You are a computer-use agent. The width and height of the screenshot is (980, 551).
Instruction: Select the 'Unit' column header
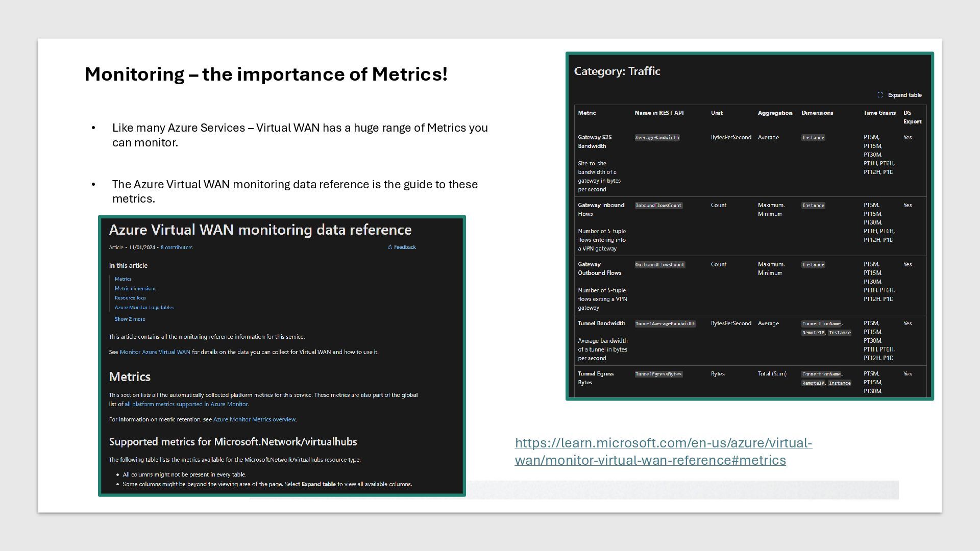717,113
